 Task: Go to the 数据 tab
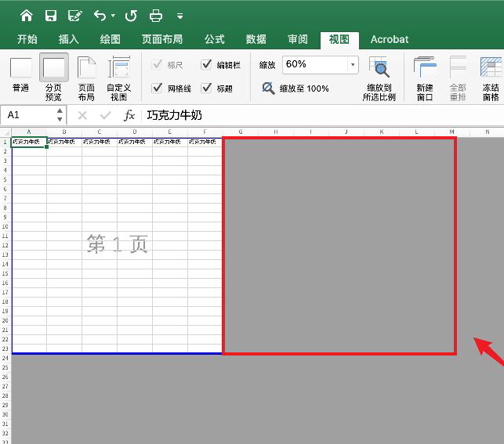coord(256,39)
